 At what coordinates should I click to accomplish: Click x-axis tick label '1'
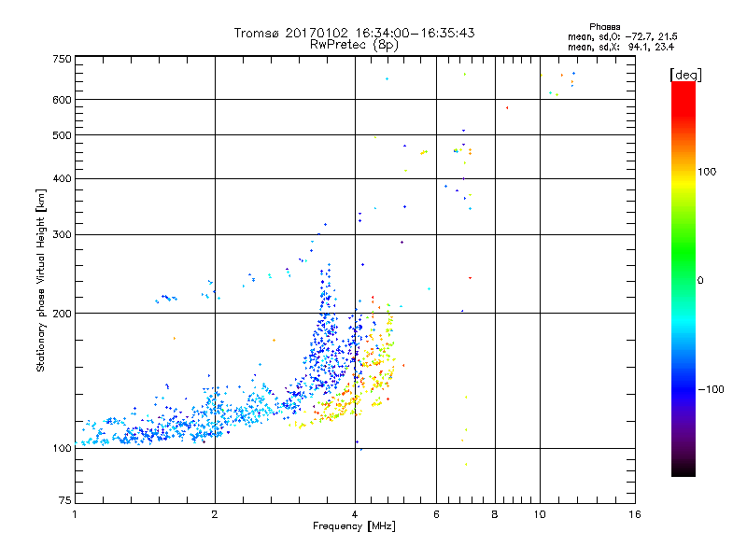point(75,514)
